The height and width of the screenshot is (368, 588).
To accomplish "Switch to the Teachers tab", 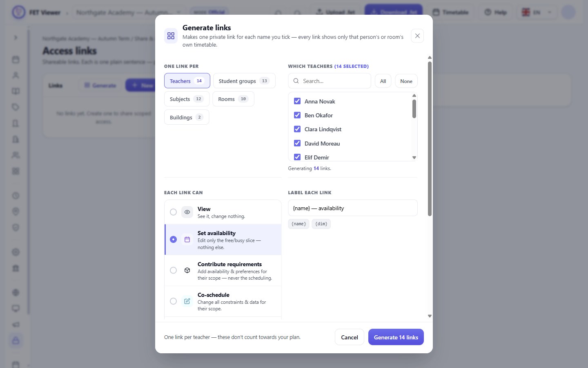I will click(x=187, y=81).
